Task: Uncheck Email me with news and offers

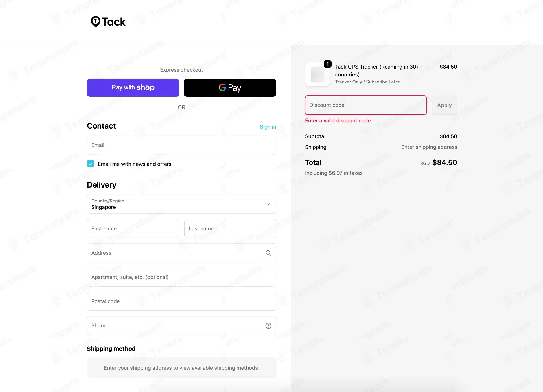Action: (x=91, y=164)
